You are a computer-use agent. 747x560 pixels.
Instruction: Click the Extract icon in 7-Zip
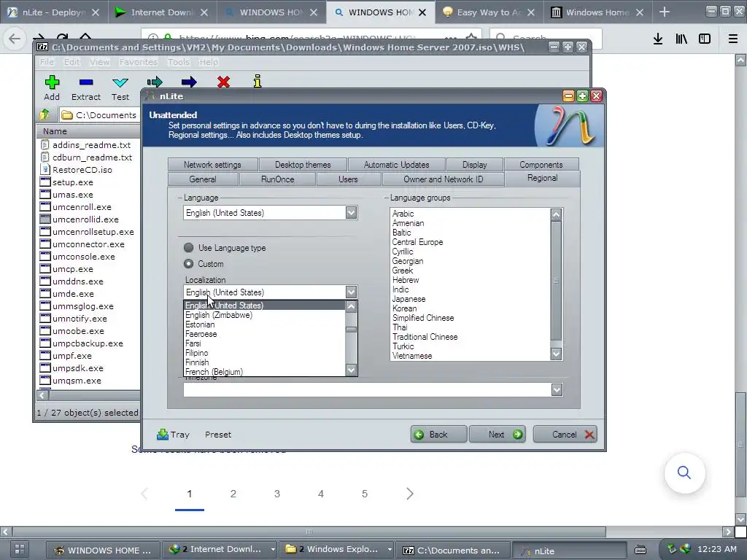click(x=86, y=82)
